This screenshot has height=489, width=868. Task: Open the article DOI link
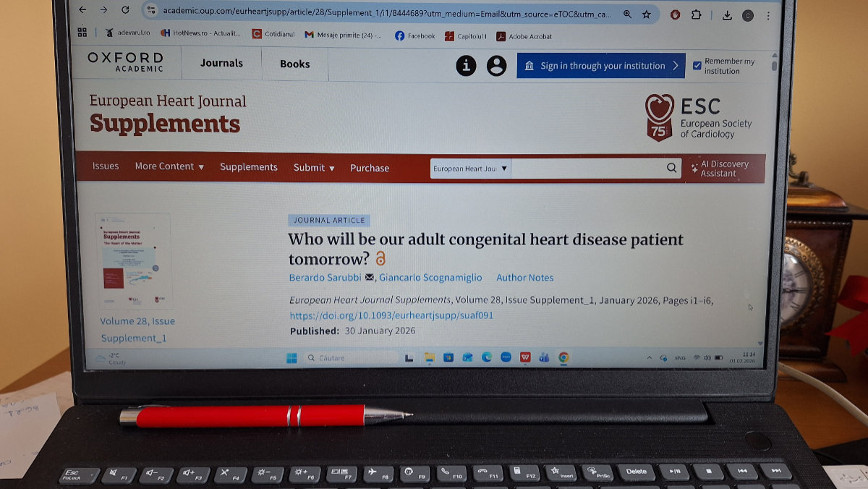pos(391,315)
